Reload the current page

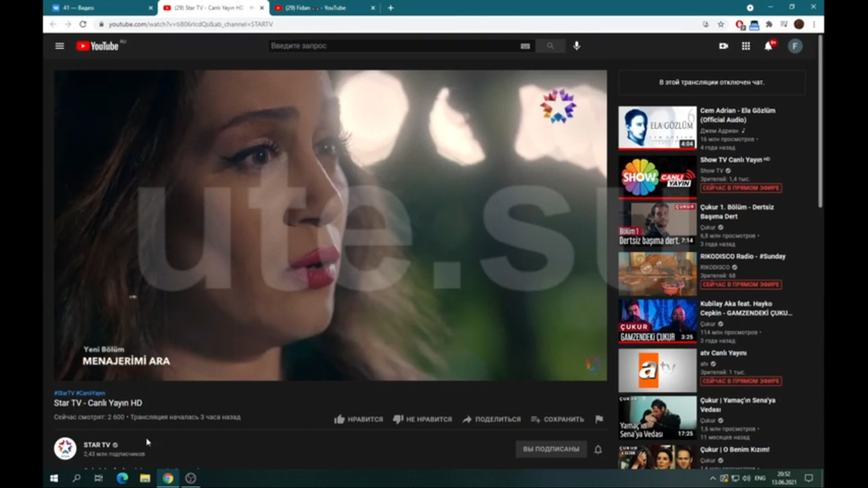82,24
